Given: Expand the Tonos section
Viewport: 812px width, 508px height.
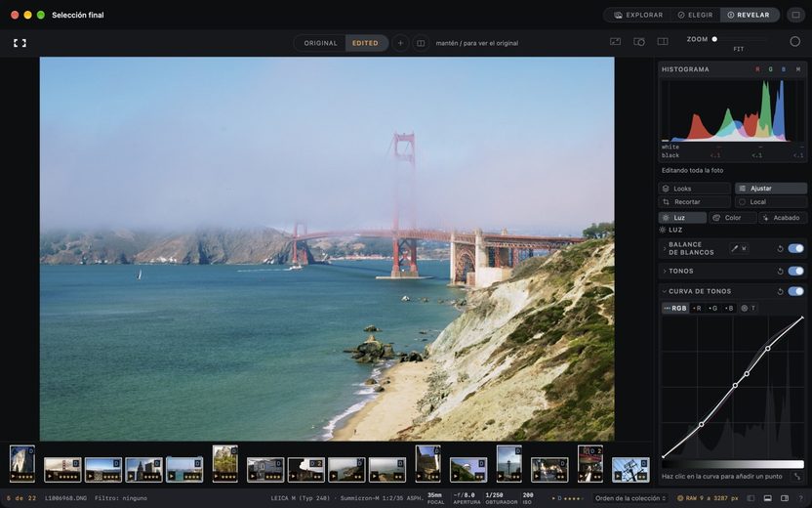Looking at the screenshot, I should (665, 272).
